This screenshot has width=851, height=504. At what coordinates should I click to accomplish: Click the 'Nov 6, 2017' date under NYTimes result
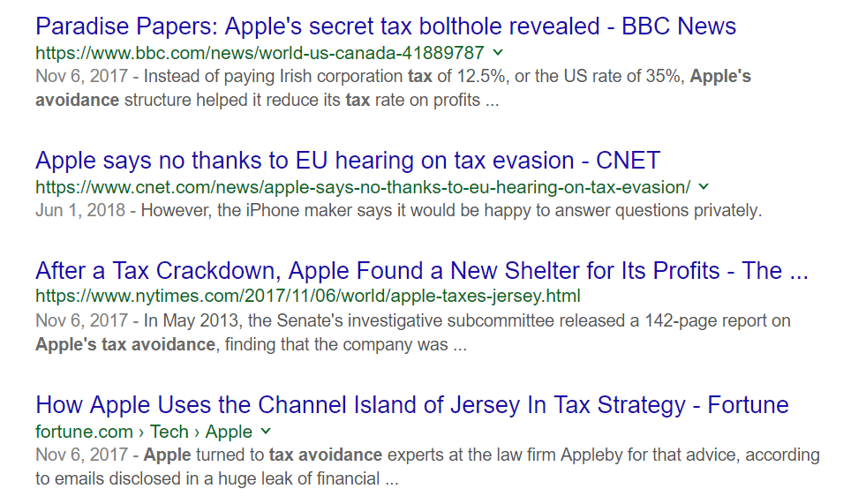pos(82,320)
